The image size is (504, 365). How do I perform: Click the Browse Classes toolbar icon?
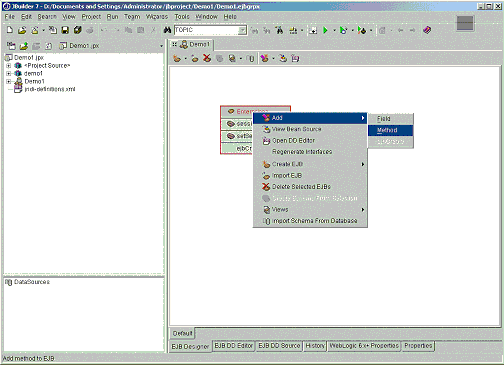tap(280, 30)
